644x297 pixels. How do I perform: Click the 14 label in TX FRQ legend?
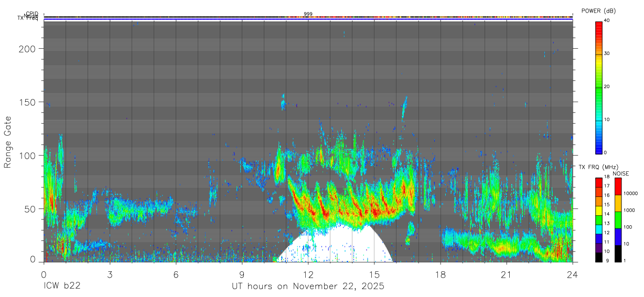607,214
